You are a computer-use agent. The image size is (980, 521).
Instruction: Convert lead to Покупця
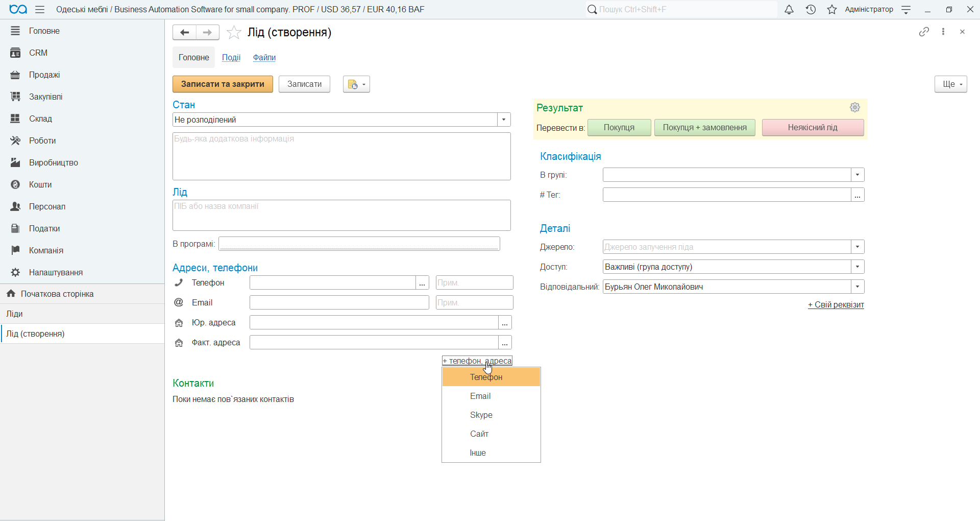(x=619, y=128)
